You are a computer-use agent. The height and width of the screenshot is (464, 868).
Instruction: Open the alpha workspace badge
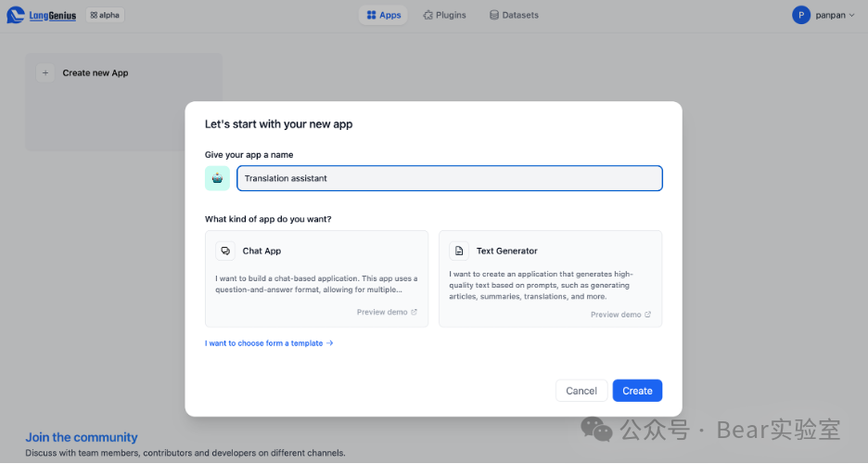[106, 15]
